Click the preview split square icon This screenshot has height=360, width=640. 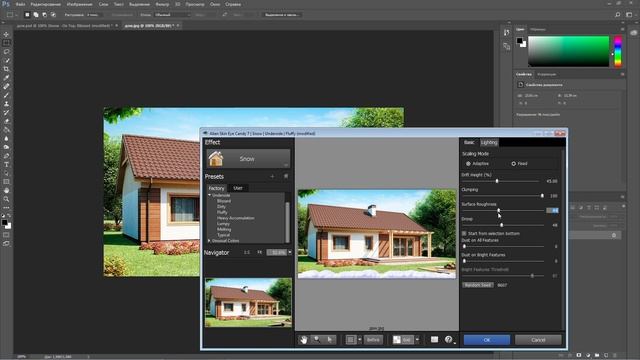coord(351,340)
